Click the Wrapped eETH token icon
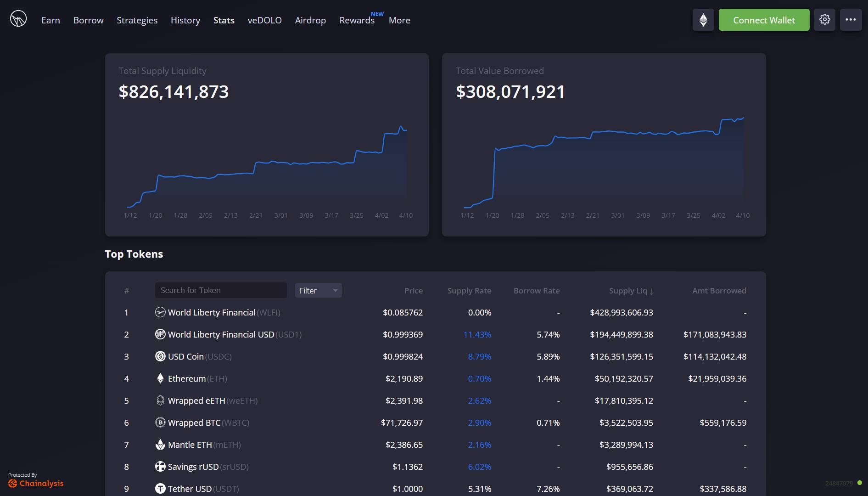Image resolution: width=868 pixels, height=496 pixels. coord(160,400)
